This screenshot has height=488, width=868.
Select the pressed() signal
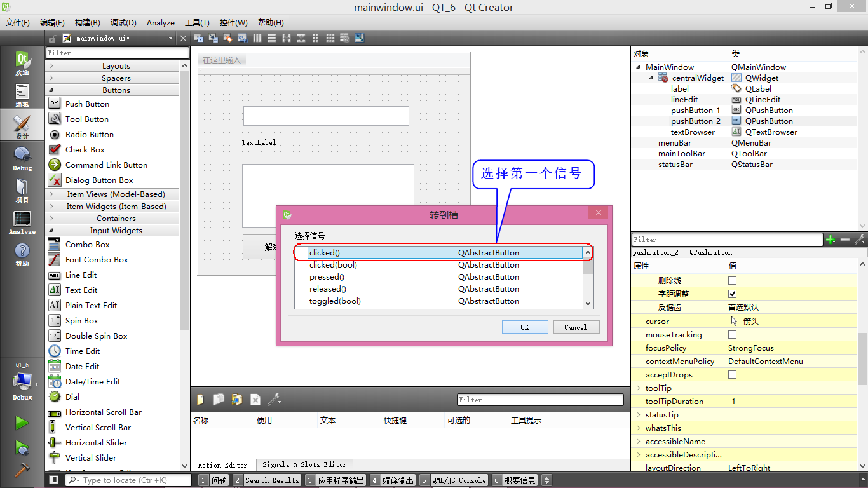[439, 277]
